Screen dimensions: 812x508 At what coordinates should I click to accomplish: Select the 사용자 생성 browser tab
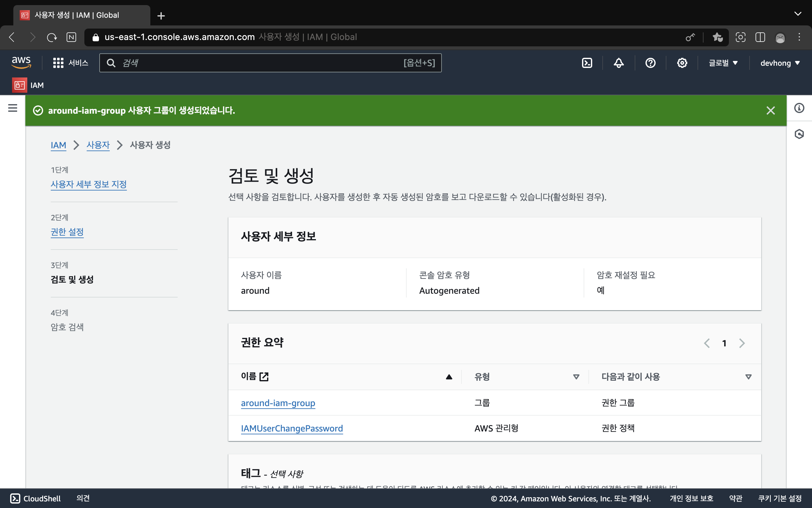click(82, 15)
